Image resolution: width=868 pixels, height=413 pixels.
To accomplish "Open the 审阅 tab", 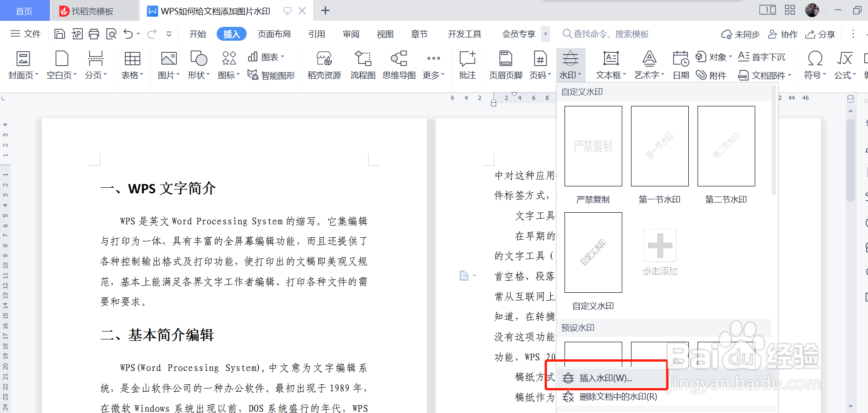I will 351,34.
